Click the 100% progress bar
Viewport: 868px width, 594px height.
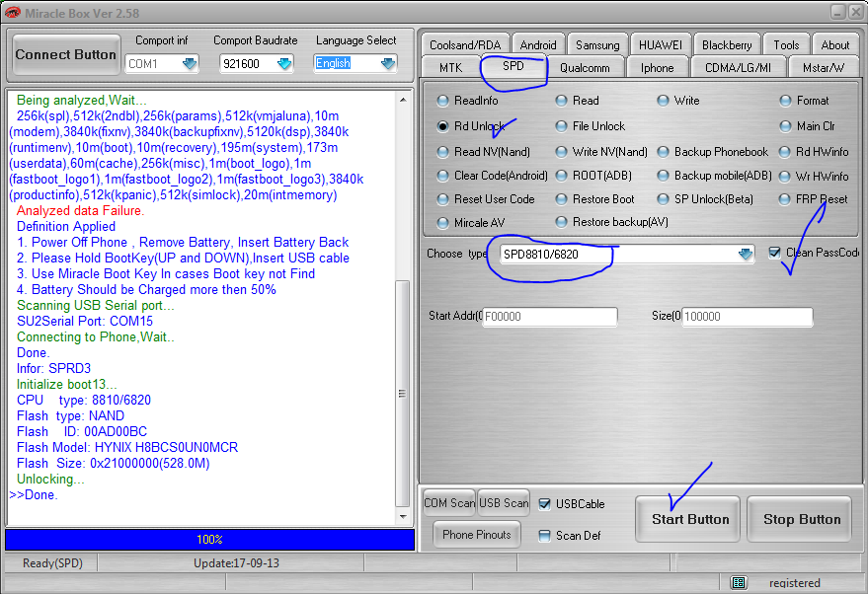pyautogui.click(x=209, y=540)
